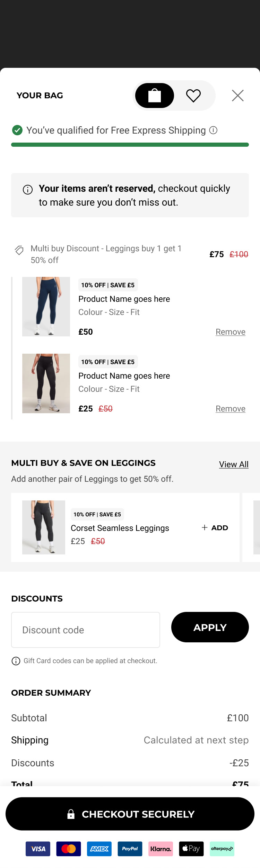
Task: Switch to the shopping bag tab
Action: point(155,96)
